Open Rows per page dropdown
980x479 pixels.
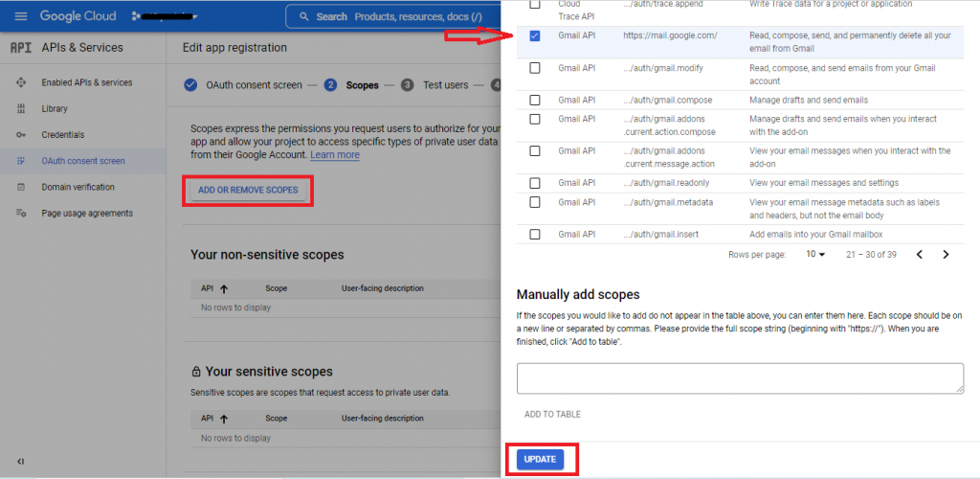pos(815,255)
